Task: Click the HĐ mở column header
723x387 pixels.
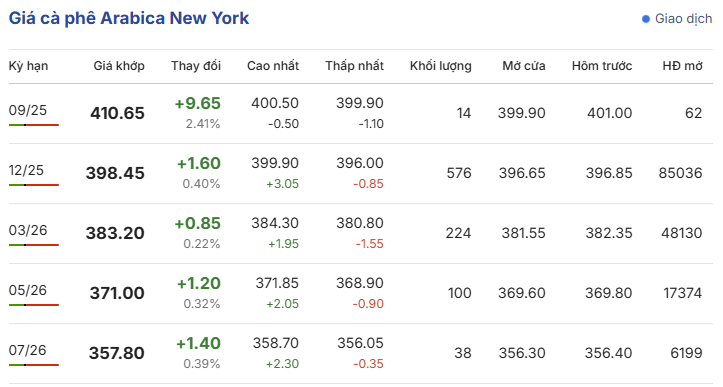Action: tap(682, 66)
